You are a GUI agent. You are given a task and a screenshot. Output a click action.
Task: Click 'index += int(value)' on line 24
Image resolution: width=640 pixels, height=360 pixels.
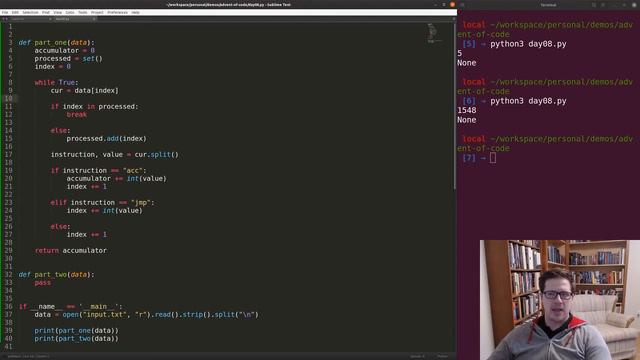tap(104, 211)
